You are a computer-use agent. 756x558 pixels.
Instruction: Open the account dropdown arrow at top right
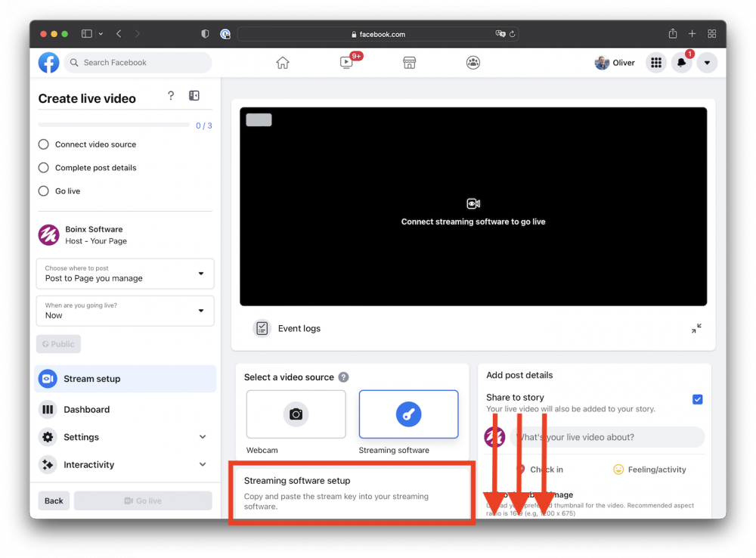pyautogui.click(x=707, y=63)
